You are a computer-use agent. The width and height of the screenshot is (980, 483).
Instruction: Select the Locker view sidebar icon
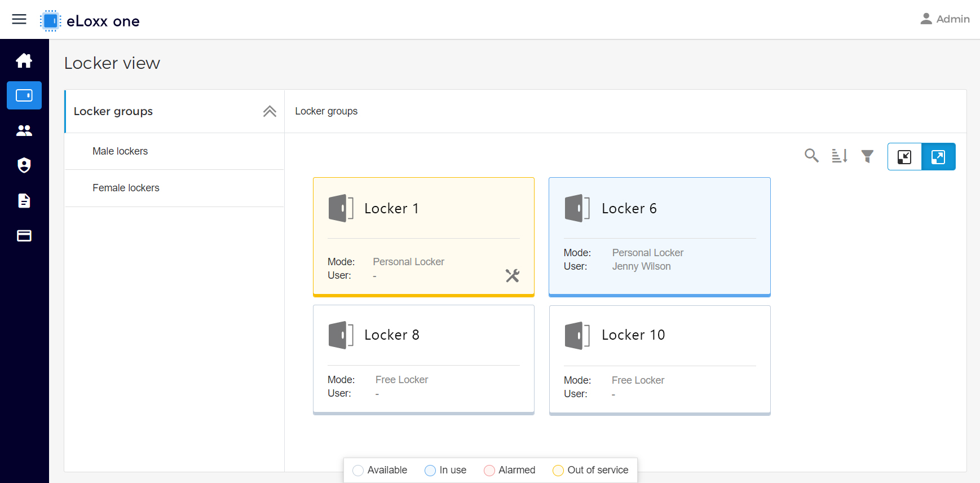tap(24, 95)
